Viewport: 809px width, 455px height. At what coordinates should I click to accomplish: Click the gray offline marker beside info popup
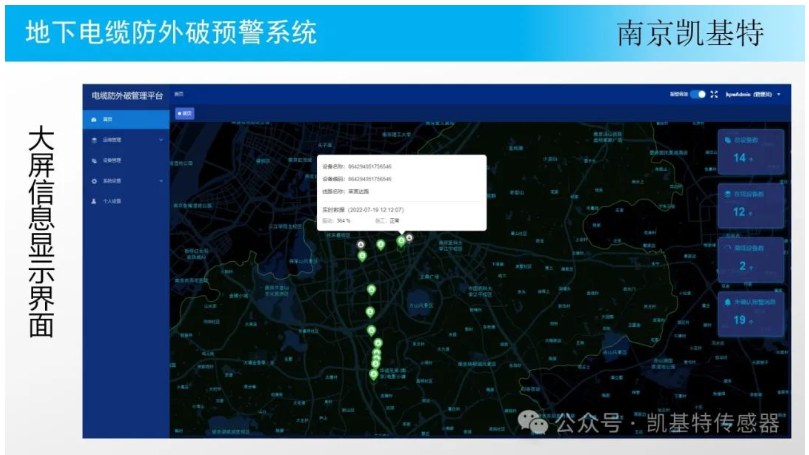coord(409,237)
